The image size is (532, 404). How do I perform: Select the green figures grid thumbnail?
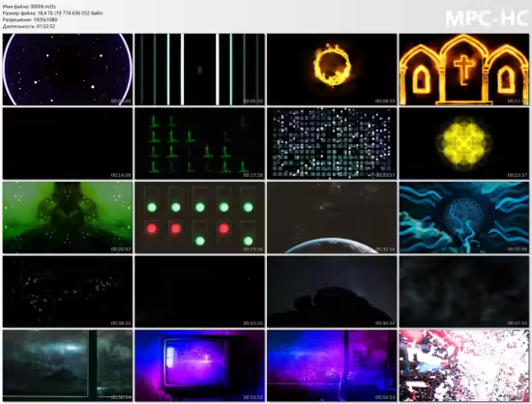(199, 143)
